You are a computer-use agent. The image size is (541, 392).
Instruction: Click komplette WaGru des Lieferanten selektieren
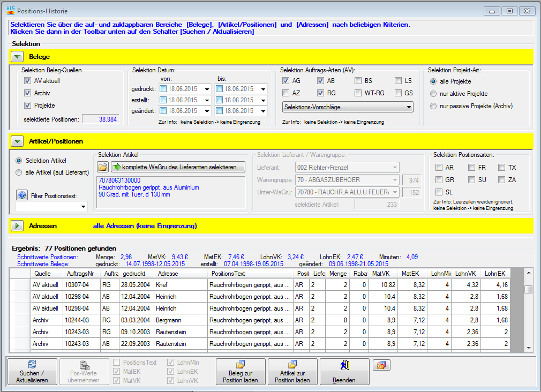(x=178, y=167)
